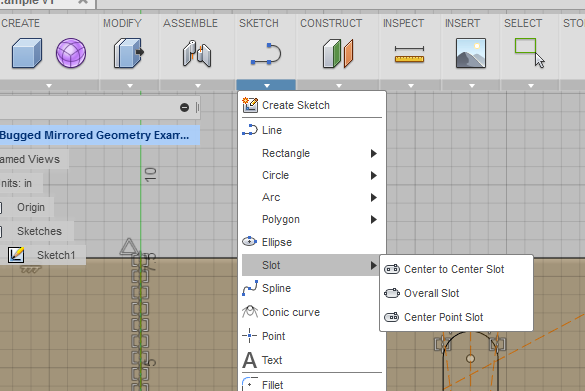
Task: Expand the ASSEMBLE panel dropdown arrow
Action: pos(198,85)
